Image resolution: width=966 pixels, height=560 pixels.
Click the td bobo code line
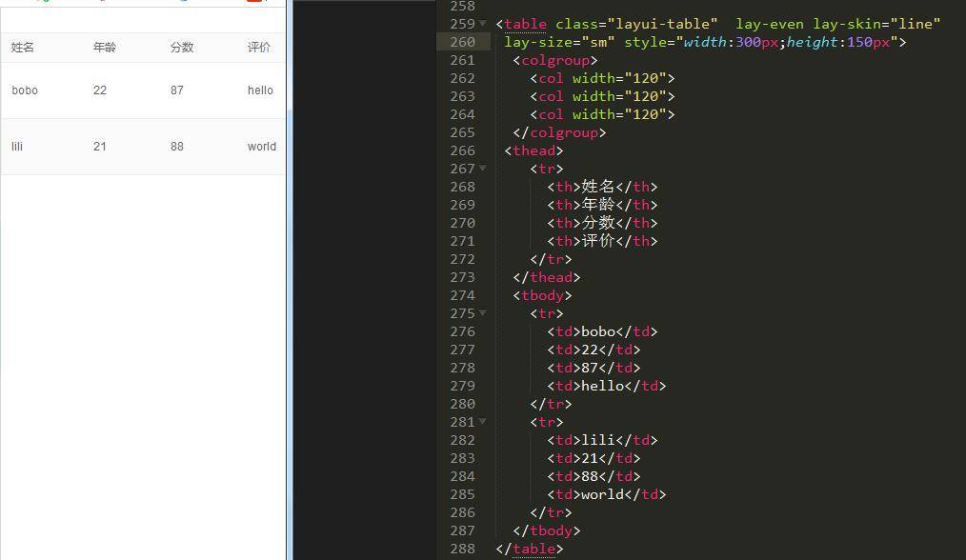602,331
